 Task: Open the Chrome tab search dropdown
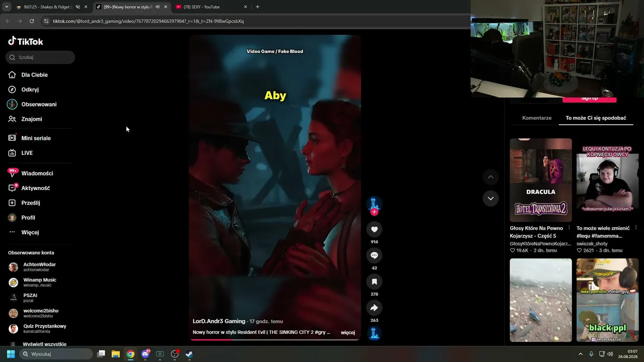click(x=7, y=7)
